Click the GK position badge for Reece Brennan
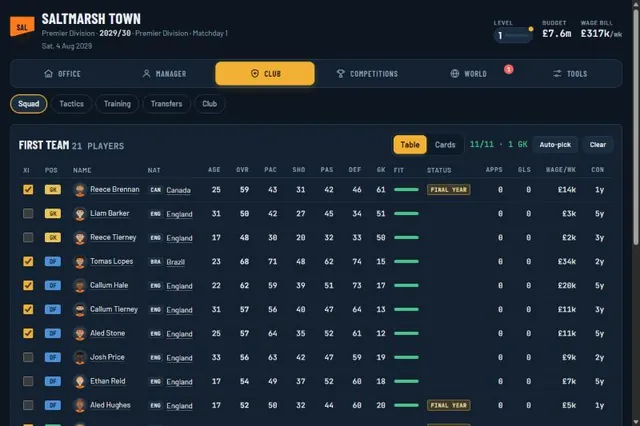The height and width of the screenshot is (426, 640). tap(53, 189)
